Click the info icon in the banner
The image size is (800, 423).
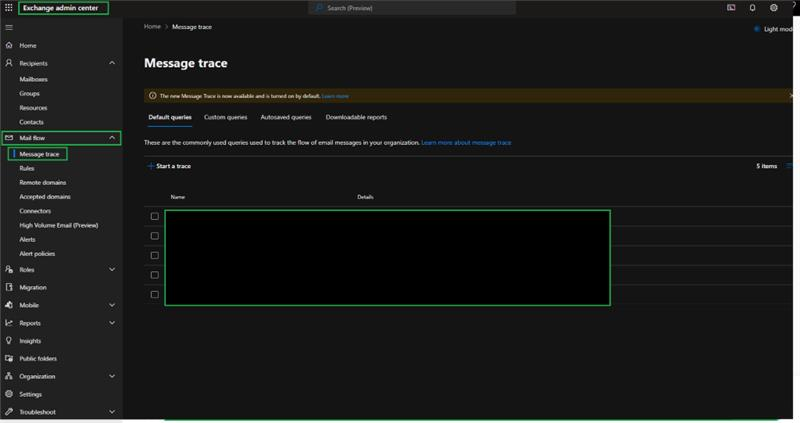(153, 95)
